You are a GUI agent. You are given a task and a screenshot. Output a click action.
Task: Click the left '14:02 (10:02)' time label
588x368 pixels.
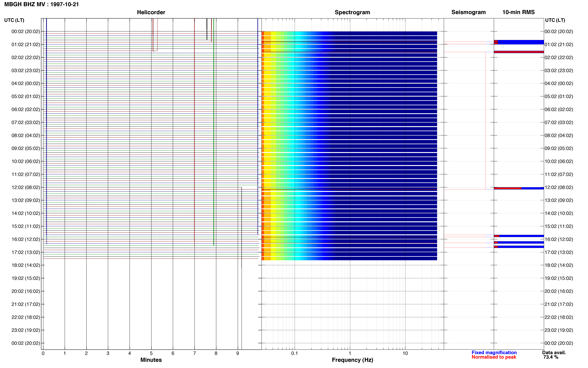(26, 213)
